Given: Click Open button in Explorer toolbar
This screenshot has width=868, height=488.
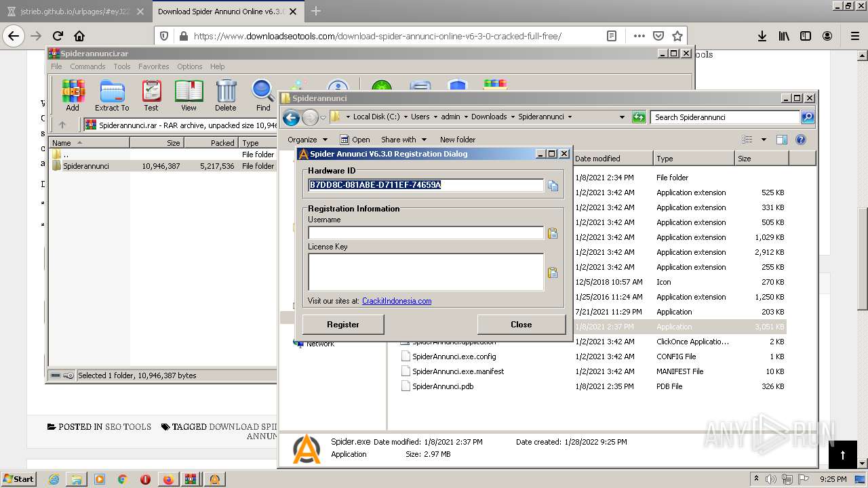Looking at the screenshot, I should (355, 140).
